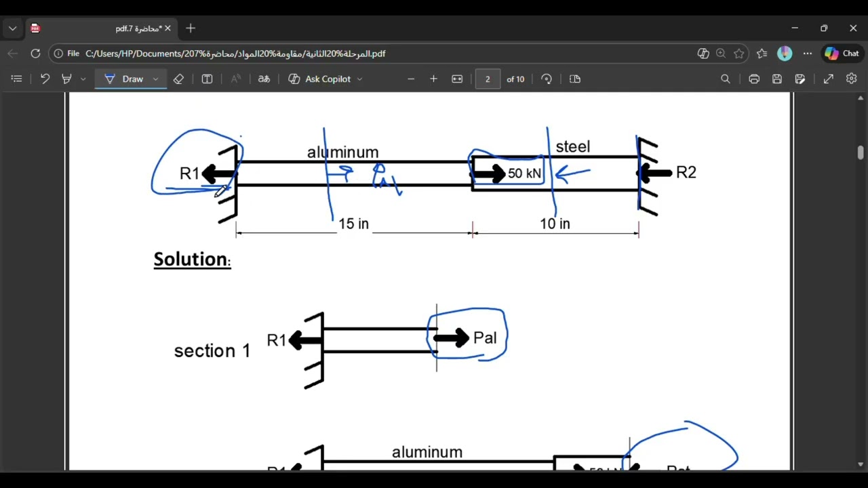The height and width of the screenshot is (488, 868).
Task: Click the 'of 10' page count
Action: click(515, 79)
